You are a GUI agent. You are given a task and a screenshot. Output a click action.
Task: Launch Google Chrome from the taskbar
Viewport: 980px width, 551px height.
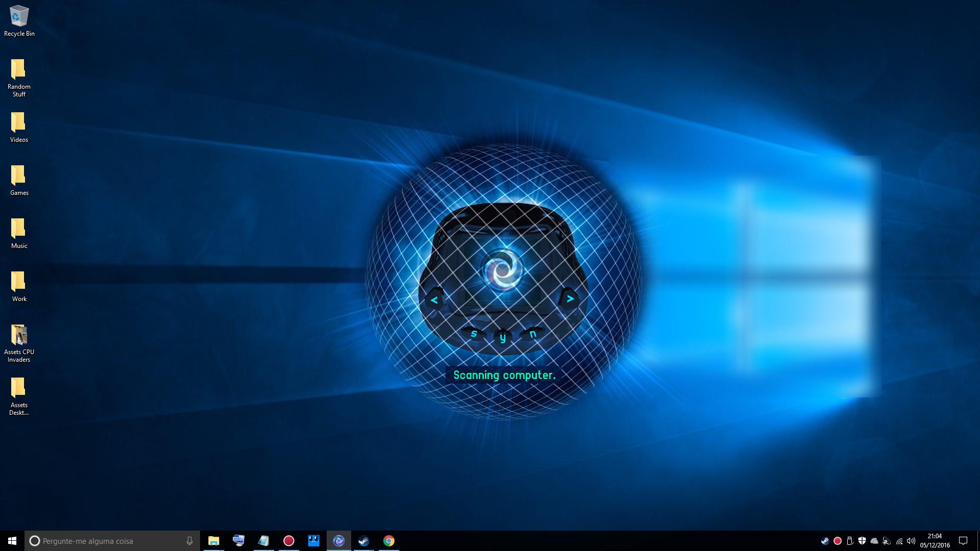389,541
